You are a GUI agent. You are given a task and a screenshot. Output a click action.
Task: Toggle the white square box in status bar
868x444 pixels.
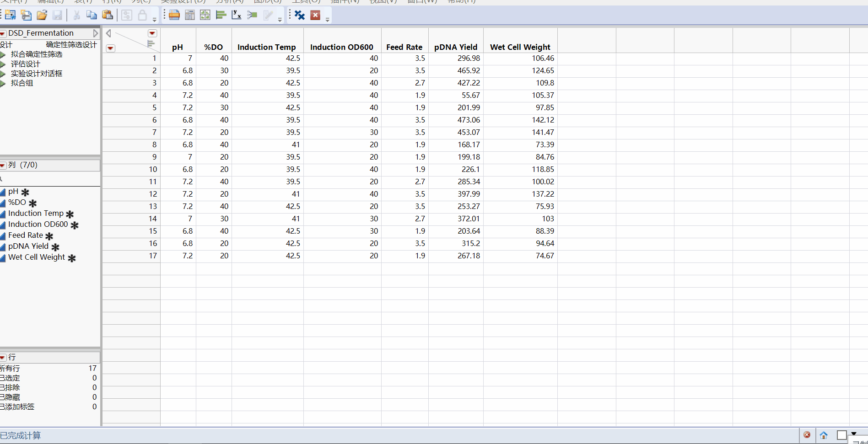point(841,435)
